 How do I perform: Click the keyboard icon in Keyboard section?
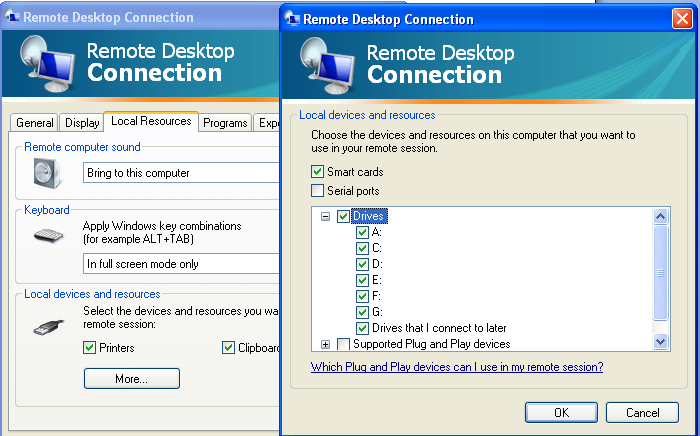point(49,235)
